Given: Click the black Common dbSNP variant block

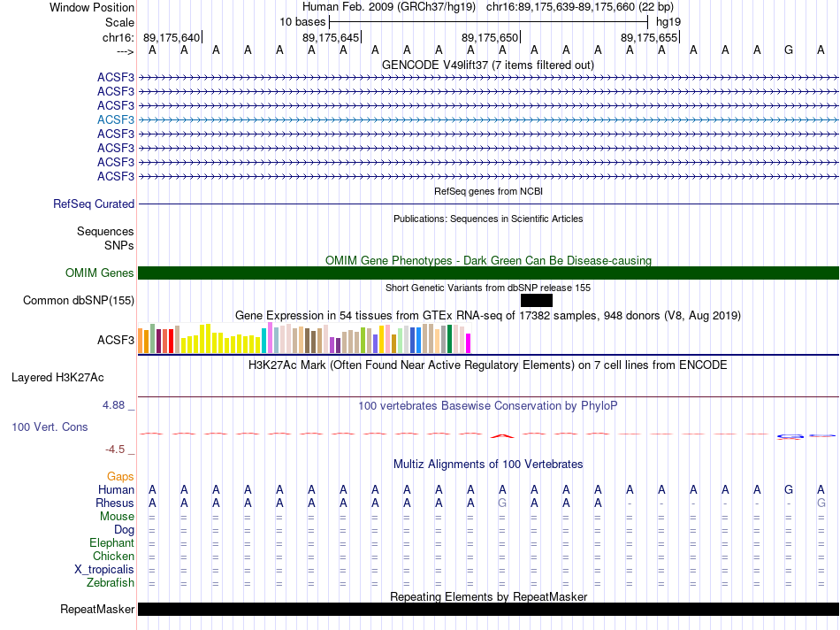Looking at the screenshot, I should click(x=536, y=301).
